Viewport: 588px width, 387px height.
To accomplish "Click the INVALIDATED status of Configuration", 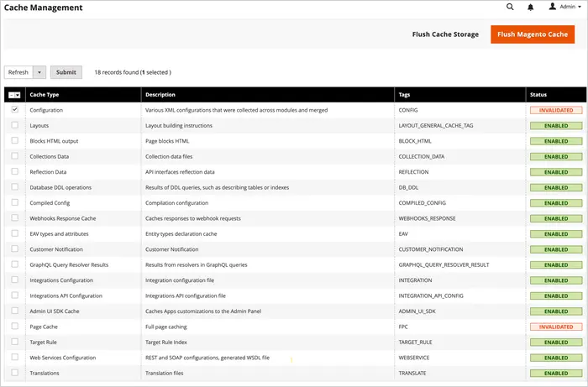I will tap(556, 110).
